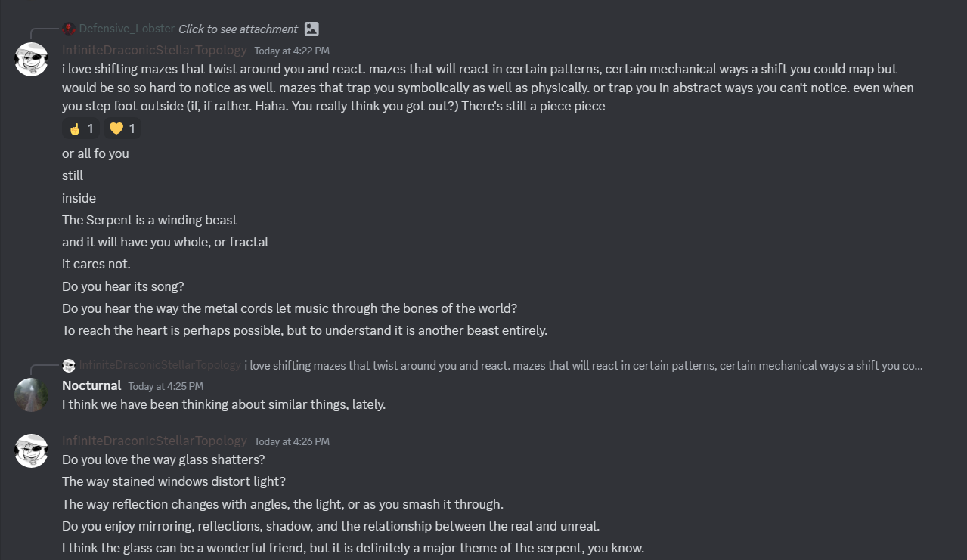
Task: Click the 'Today at 4:26 PM' timestamp
Action: click(x=292, y=441)
